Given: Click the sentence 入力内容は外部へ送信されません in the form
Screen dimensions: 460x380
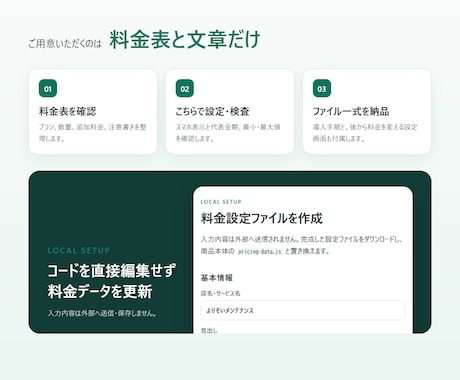Looking at the screenshot, I should pyautogui.click(x=249, y=239).
